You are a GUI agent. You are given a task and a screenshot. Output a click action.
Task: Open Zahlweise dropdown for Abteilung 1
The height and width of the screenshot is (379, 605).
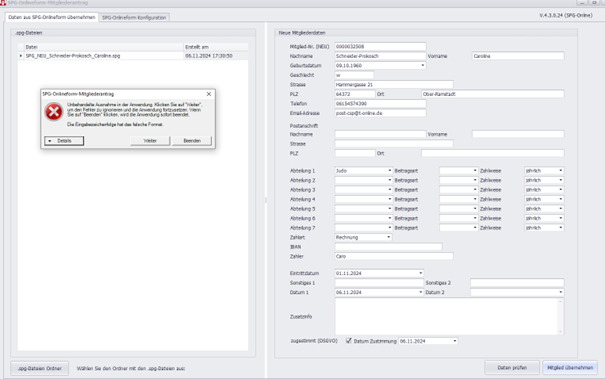click(x=560, y=171)
